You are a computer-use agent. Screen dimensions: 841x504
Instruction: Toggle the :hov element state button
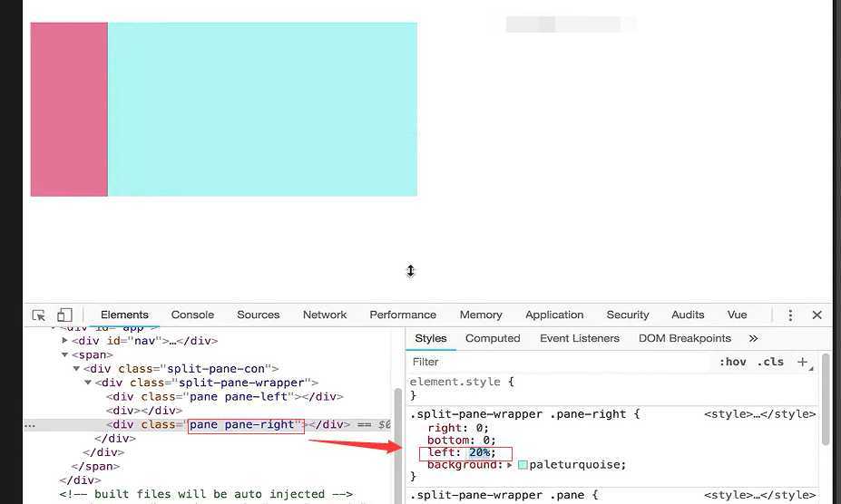pos(733,362)
